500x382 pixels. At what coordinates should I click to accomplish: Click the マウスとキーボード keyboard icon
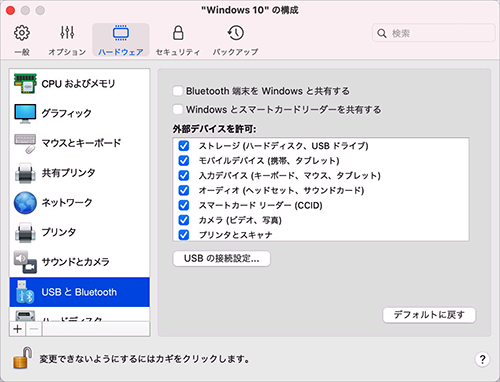pos(25,143)
